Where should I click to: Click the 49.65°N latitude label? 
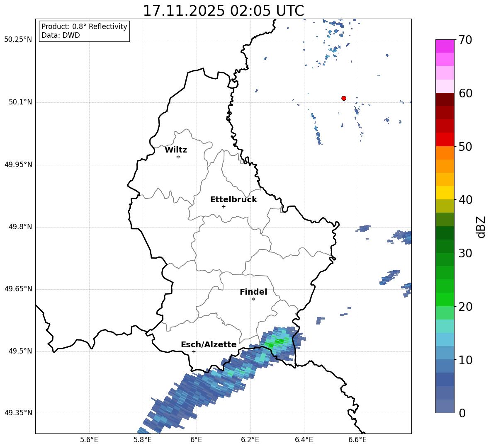(18, 289)
